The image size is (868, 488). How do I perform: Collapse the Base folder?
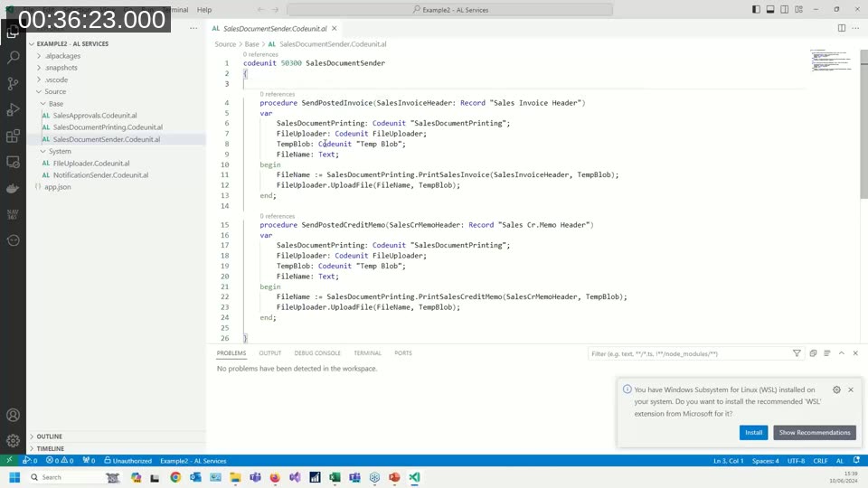43,103
